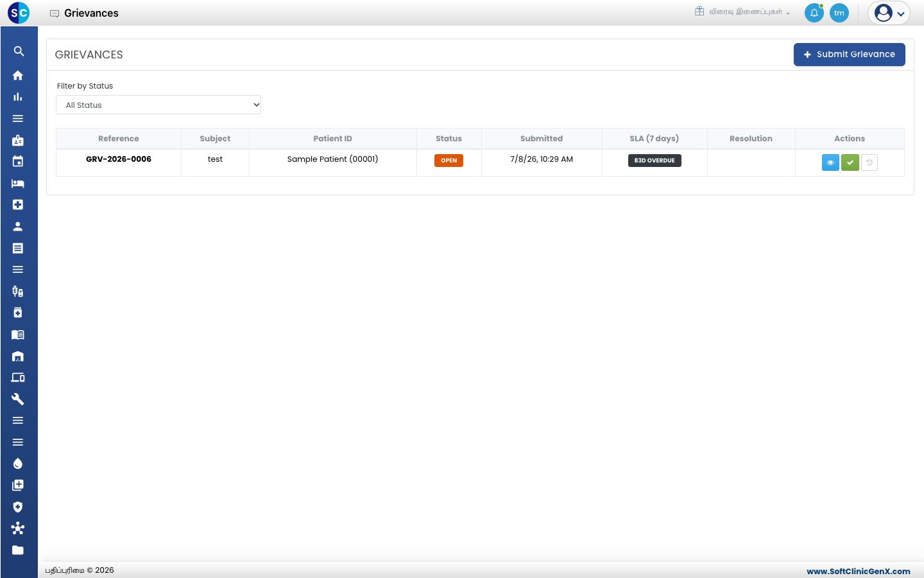The height and width of the screenshot is (578, 924).
Task: Open the folder icon in sidebar
Action: pos(18,550)
